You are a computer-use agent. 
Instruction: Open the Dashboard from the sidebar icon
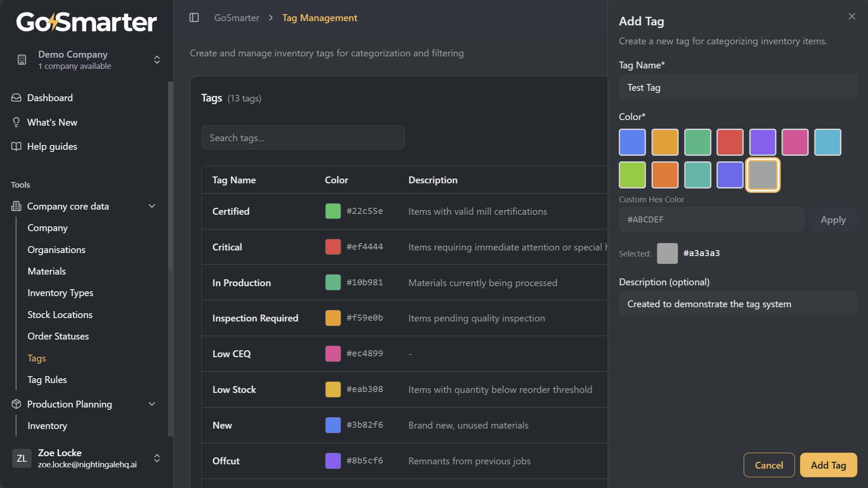pyautogui.click(x=16, y=98)
